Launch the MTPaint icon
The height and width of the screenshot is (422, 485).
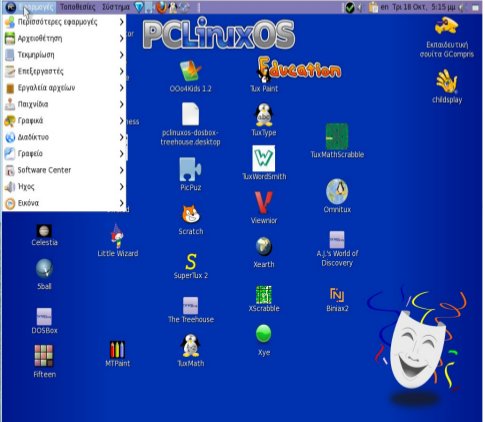117,349
